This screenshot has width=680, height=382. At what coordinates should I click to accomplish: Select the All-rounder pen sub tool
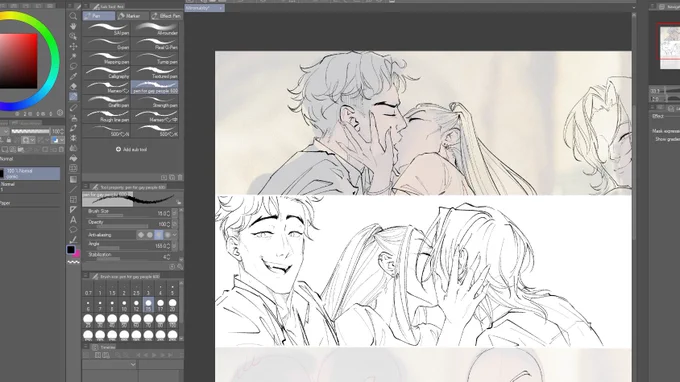[x=155, y=29]
